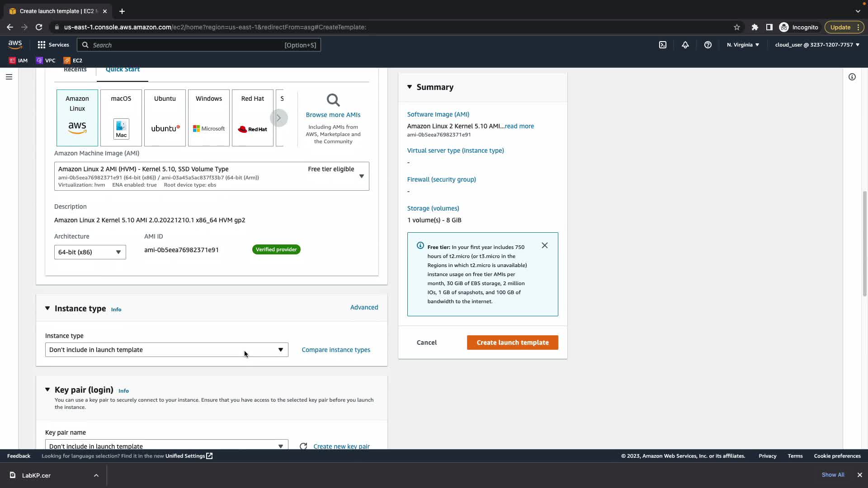The height and width of the screenshot is (488, 868).
Task: Open the side navigation hamburger menu
Action: [9, 77]
